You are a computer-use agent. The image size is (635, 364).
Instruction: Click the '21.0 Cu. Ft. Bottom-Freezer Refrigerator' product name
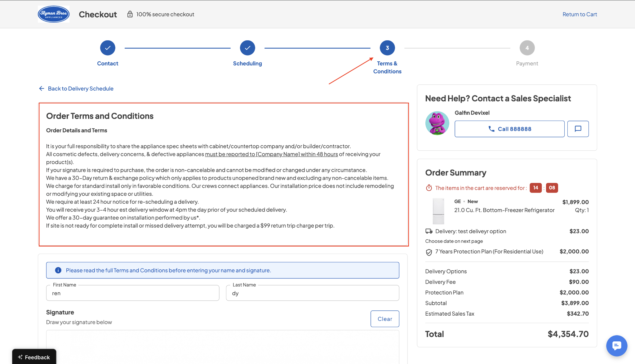504,210
